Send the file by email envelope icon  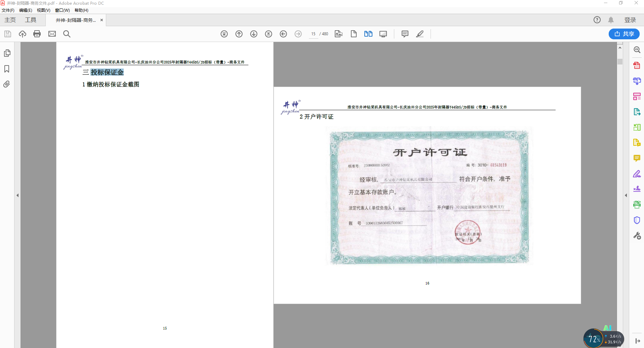pos(52,34)
